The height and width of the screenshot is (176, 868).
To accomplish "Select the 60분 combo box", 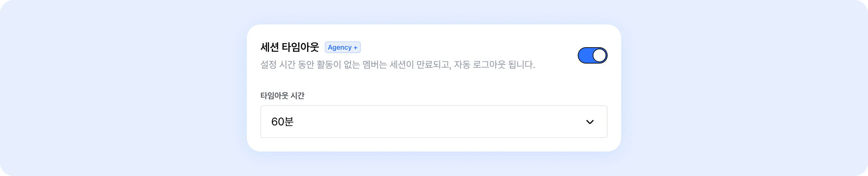I will (x=434, y=122).
